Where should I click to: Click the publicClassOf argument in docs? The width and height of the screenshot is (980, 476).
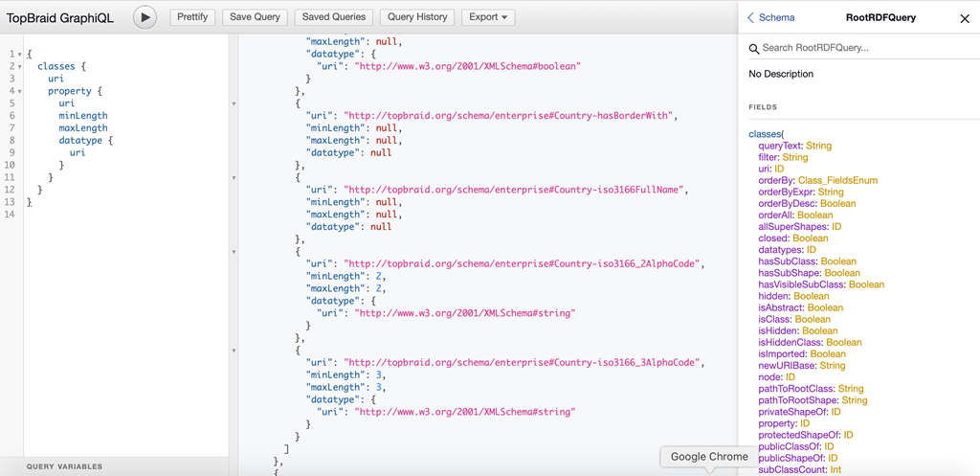click(x=790, y=446)
